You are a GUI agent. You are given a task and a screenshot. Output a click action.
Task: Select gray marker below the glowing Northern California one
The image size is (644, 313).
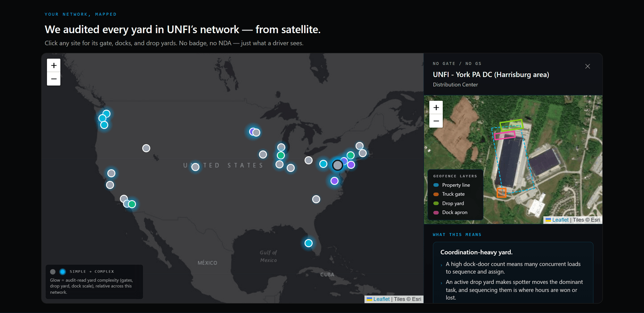(x=110, y=185)
